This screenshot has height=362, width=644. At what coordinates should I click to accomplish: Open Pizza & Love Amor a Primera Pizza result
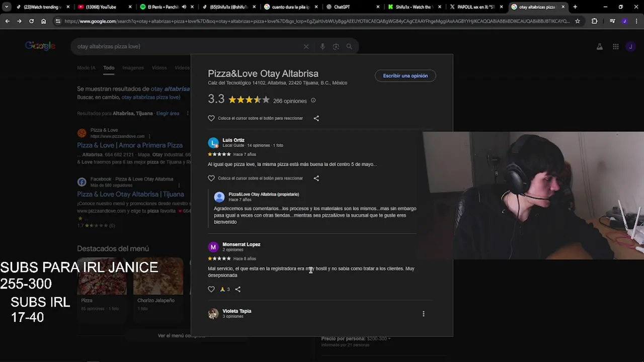point(130,145)
